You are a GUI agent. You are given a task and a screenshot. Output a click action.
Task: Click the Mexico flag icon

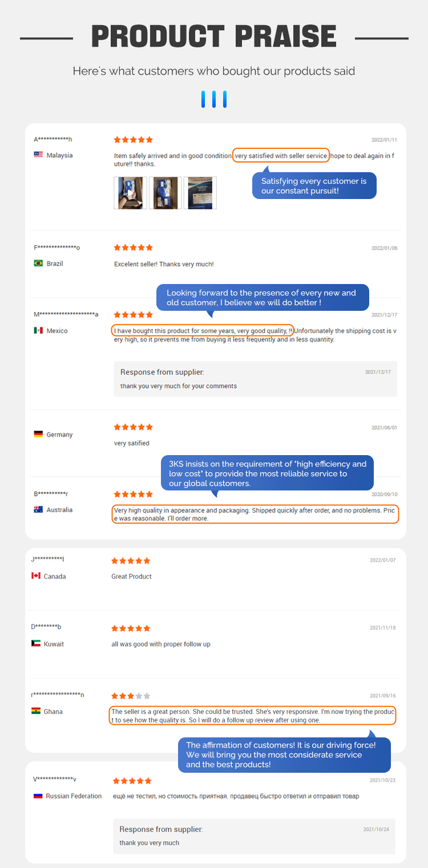(x=38, y=331)
